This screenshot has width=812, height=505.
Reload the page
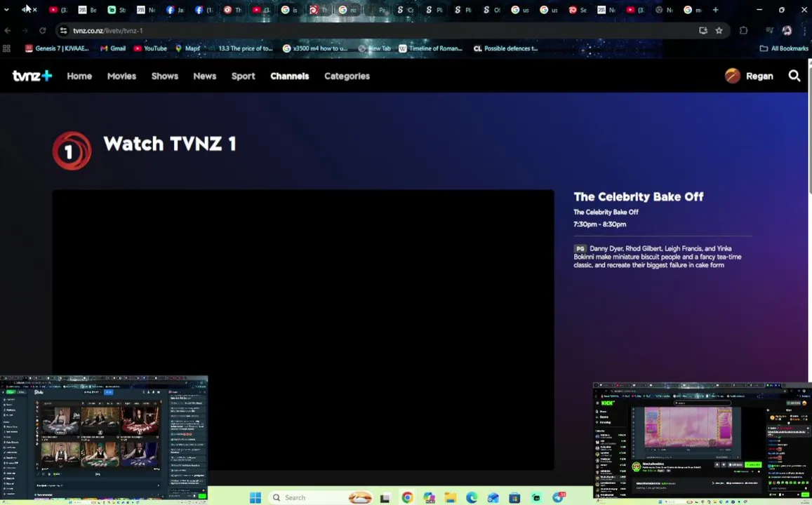pos(43,31)
